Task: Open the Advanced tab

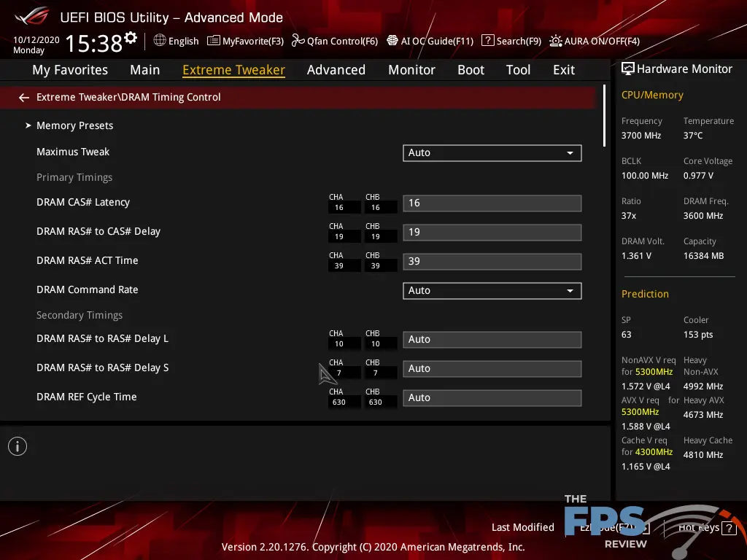Action: coord(336,70)
